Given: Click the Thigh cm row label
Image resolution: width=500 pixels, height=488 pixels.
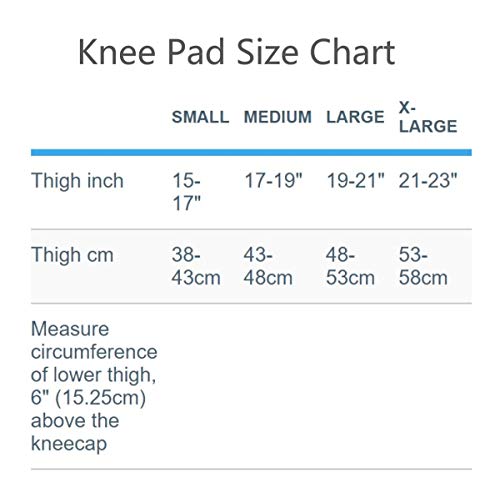Looking at the screenshot, I should pyautogui.click(x=72, y=255).
